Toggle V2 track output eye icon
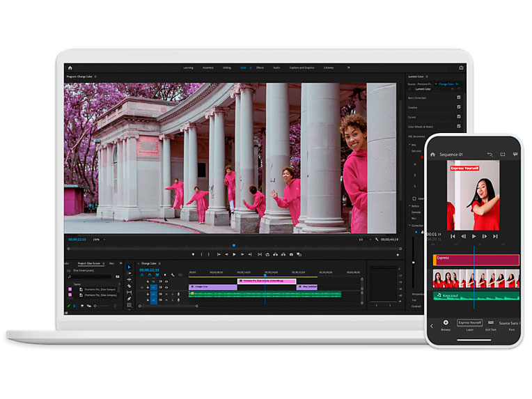Viewport: 532px width, 399px height. 166,281
